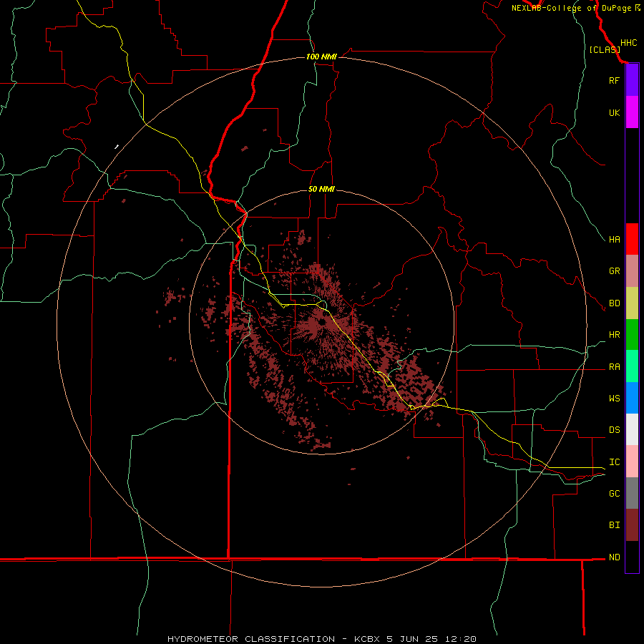Select the GR salmon legend swatch
Screen dimensions: 644x644
coord(632,270)
